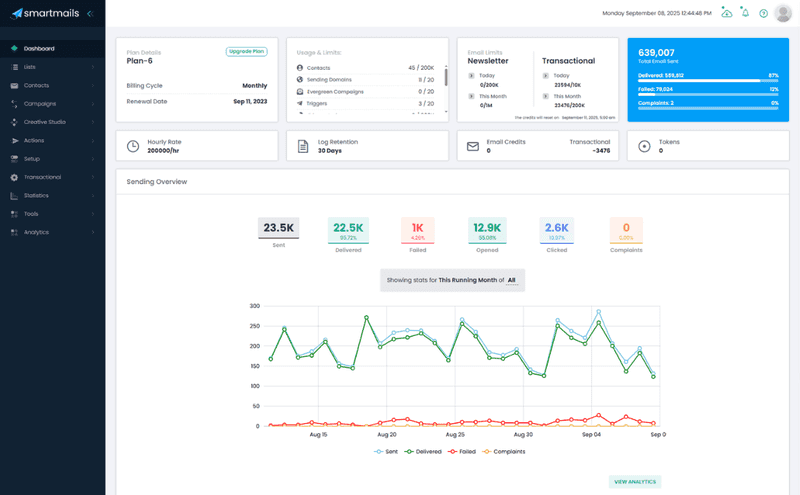Screen dimensions: 800x495
Task: Expand the Lists sidebar menu
Action: (52, 67)
